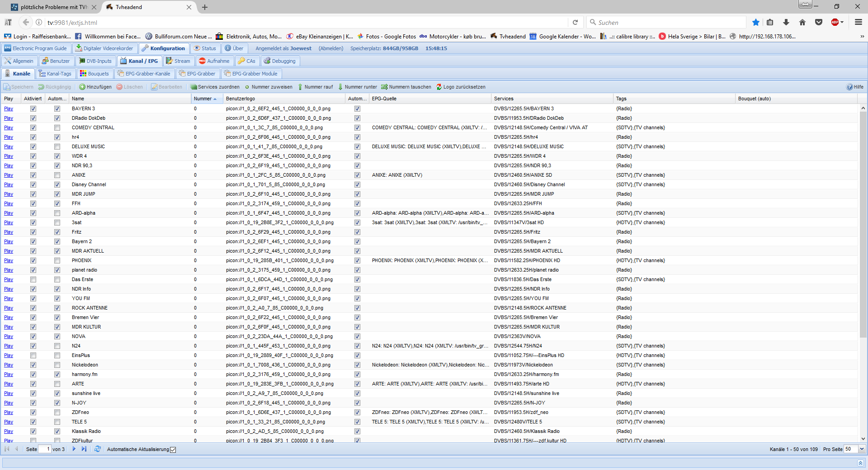The width and height of the screenshot is (868, 470).
Task: Toggle Aktiviert checkbox for BAYERN 3
Action: 33,108
